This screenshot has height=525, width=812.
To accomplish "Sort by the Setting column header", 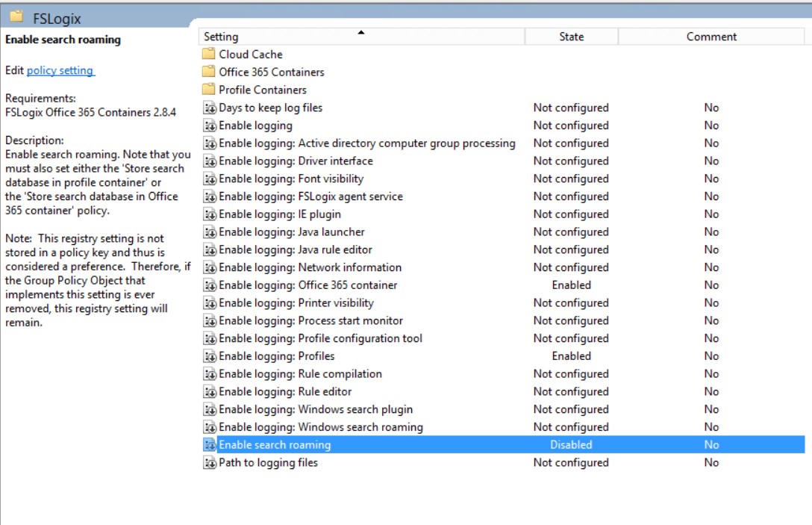I will (361, 37).
